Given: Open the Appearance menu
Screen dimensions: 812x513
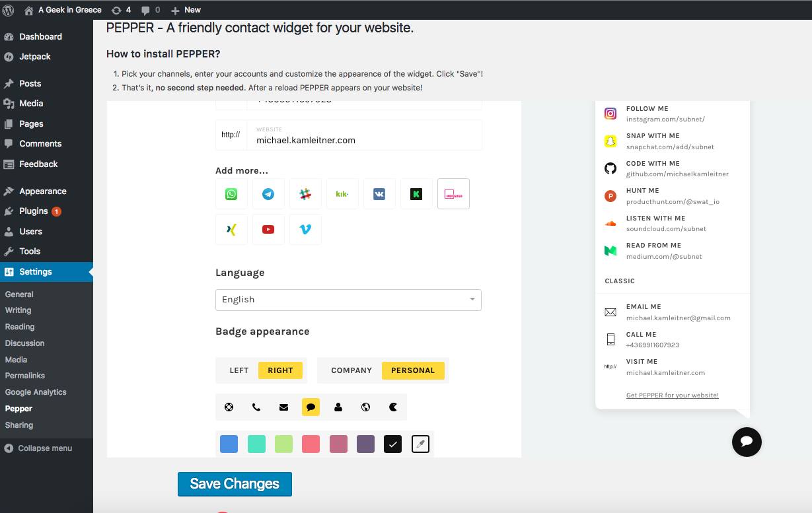Looking at the screenshot, I should tap(42, 191).
